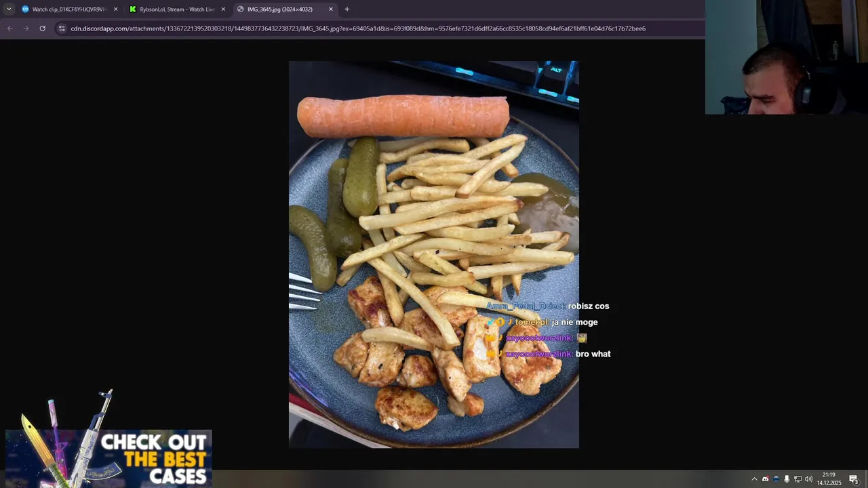Close the RybsonLoL Stream tab
The height and width of the screenshot is (488, 868).
223,9
